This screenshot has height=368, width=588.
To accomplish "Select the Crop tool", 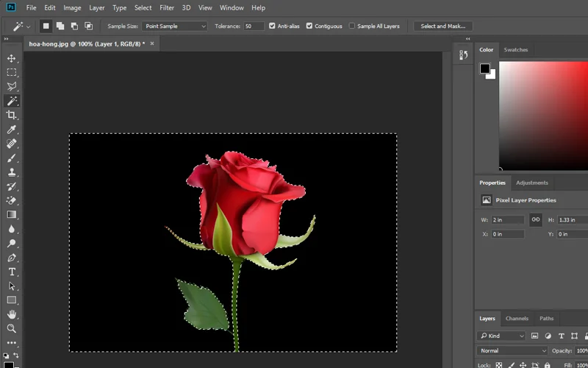I will coord(12,115).
